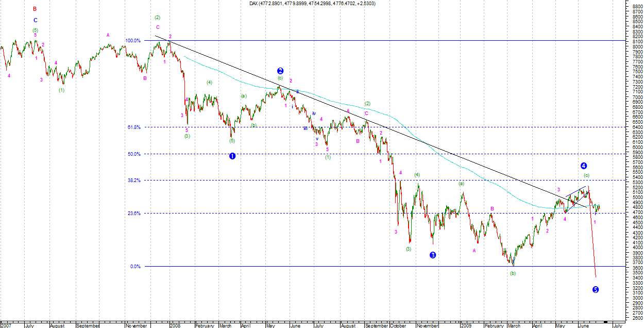The image size is (644, 328).
Task: Click the blue circled wave 3 marker
Action: [x=433, y=255]
